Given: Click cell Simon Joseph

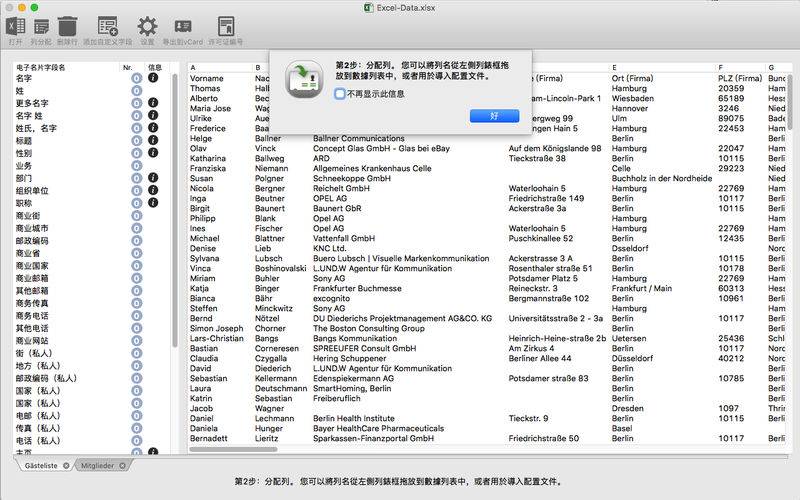Looking at the screenshot, I should coord(216,328).
